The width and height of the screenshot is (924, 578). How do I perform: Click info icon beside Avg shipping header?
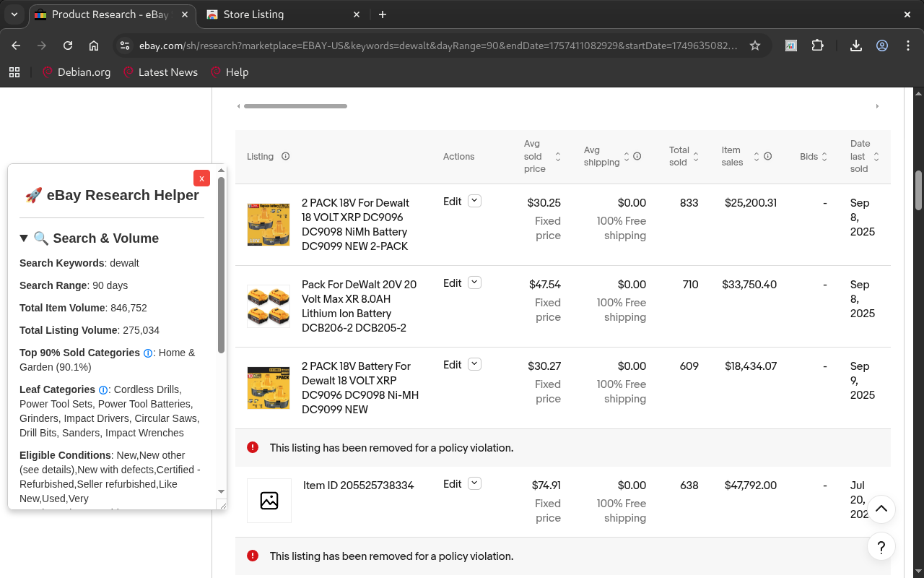637,156
